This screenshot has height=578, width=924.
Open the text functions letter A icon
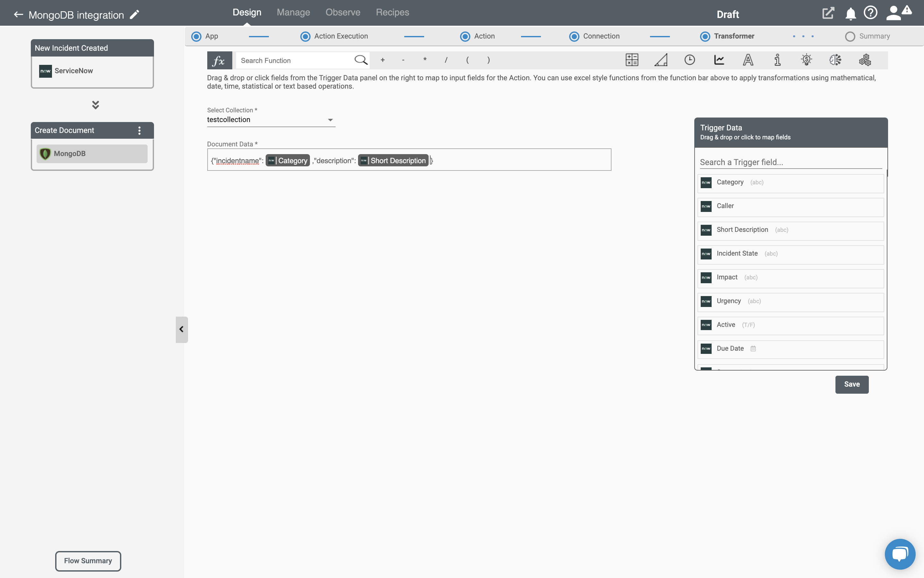(x=748, y=60)
